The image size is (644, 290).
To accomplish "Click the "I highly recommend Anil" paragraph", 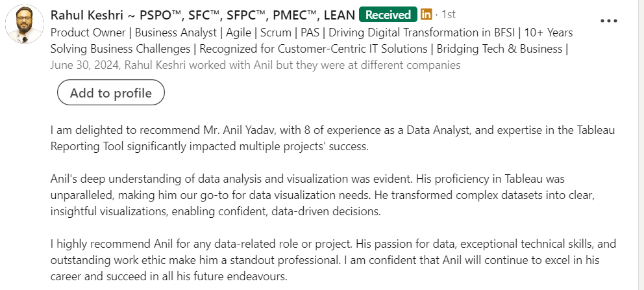I will click(331, 260).
